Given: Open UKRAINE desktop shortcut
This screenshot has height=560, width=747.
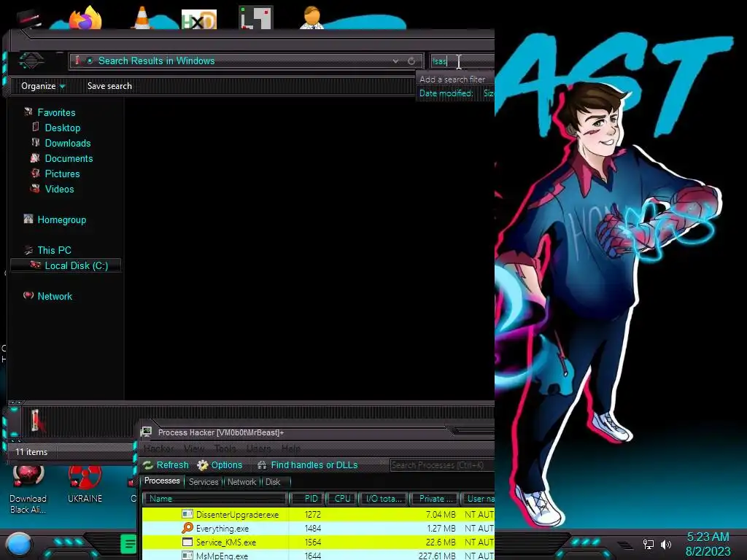Looking at the screenshot, I should (x=85, y=486).
